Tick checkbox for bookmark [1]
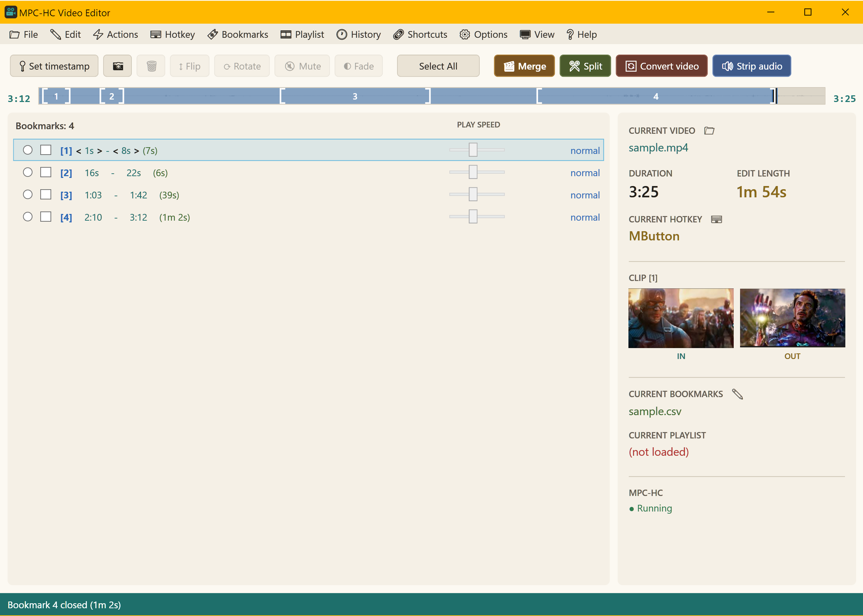This screenshot has height=616, width=863. (x=46, y=150)
